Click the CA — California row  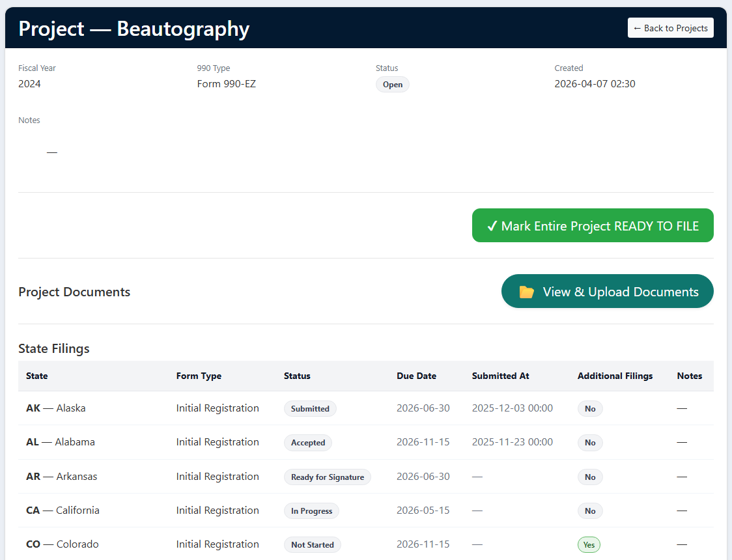pos(366,511)
